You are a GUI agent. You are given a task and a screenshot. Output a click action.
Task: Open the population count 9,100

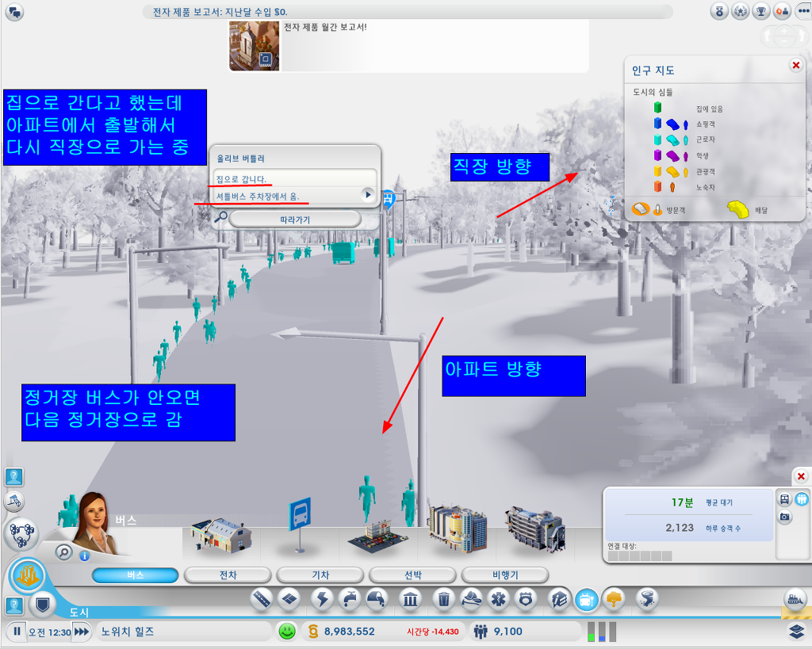click(x=525, y=632)
